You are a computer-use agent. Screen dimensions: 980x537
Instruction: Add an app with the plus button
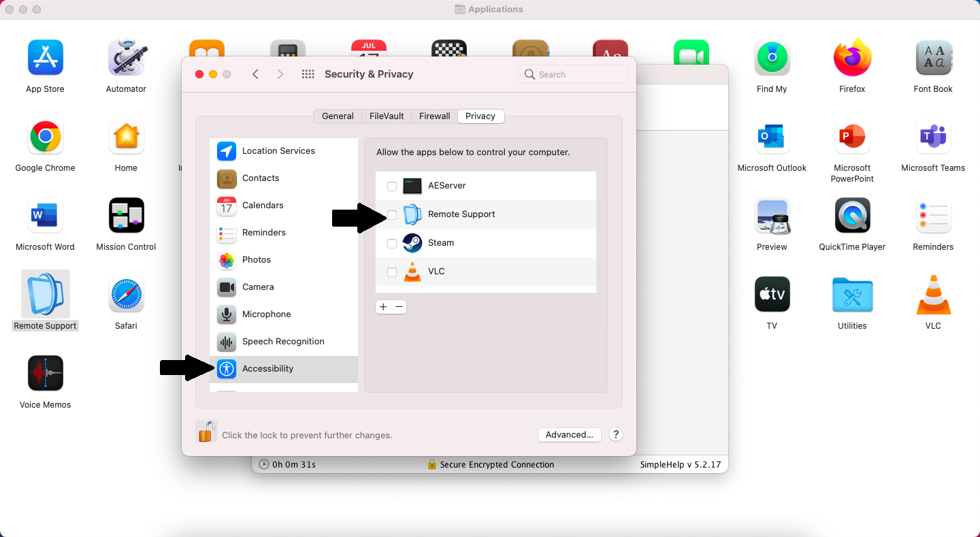pyautogui.click(x=383, y=307)
